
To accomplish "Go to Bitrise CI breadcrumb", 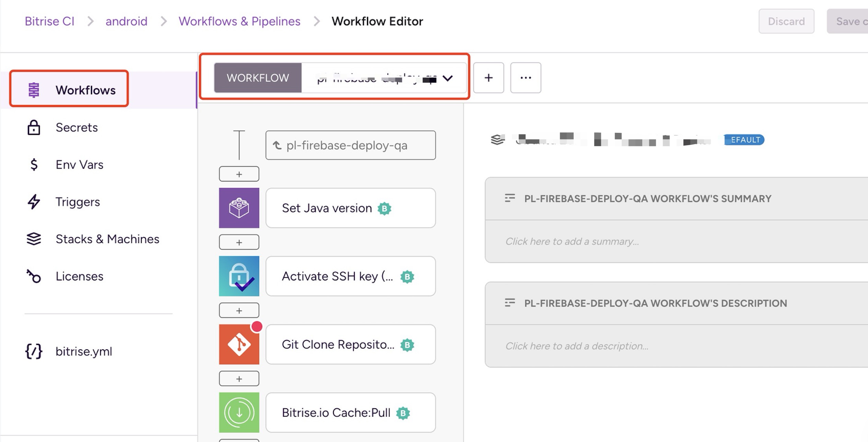I will click(49, 21).
